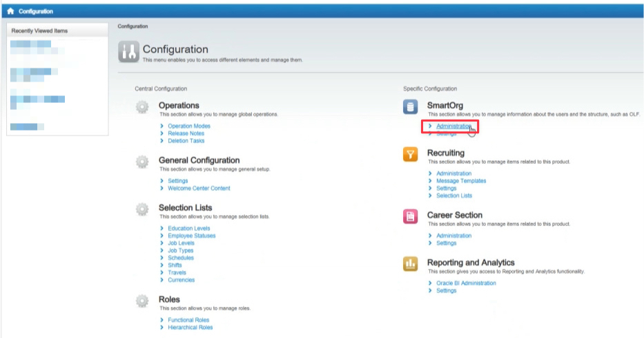Open Recruiting Selection Lists link
The height and width of the screenshot is (338, 644).
[x=454, y=196]
